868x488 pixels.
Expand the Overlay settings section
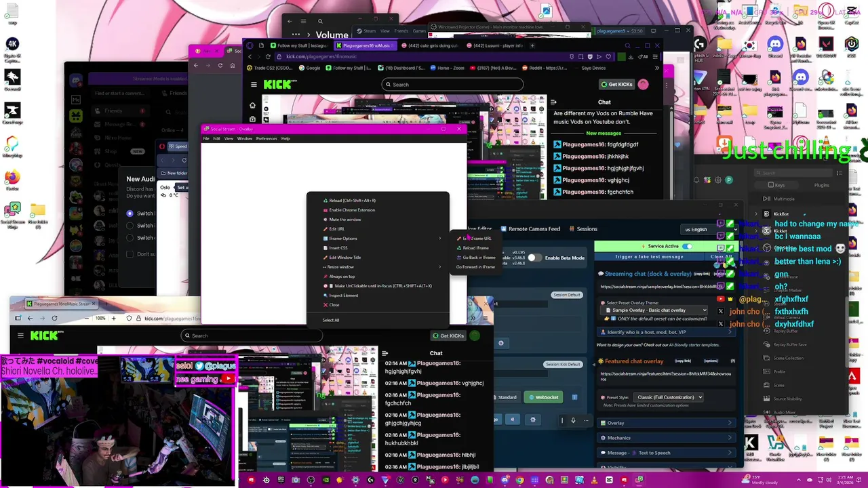click(665, 423)
